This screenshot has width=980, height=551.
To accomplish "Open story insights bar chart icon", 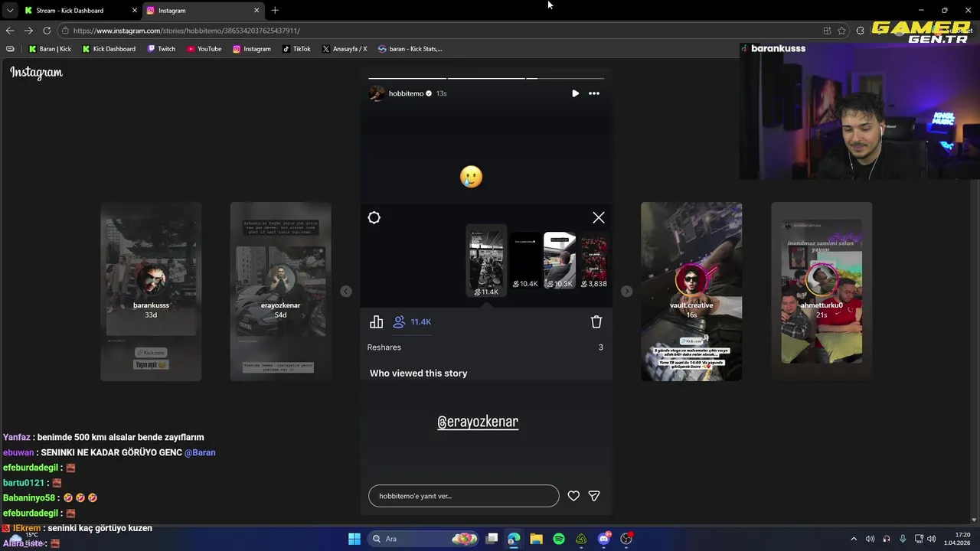I will [x=376, y=322].
